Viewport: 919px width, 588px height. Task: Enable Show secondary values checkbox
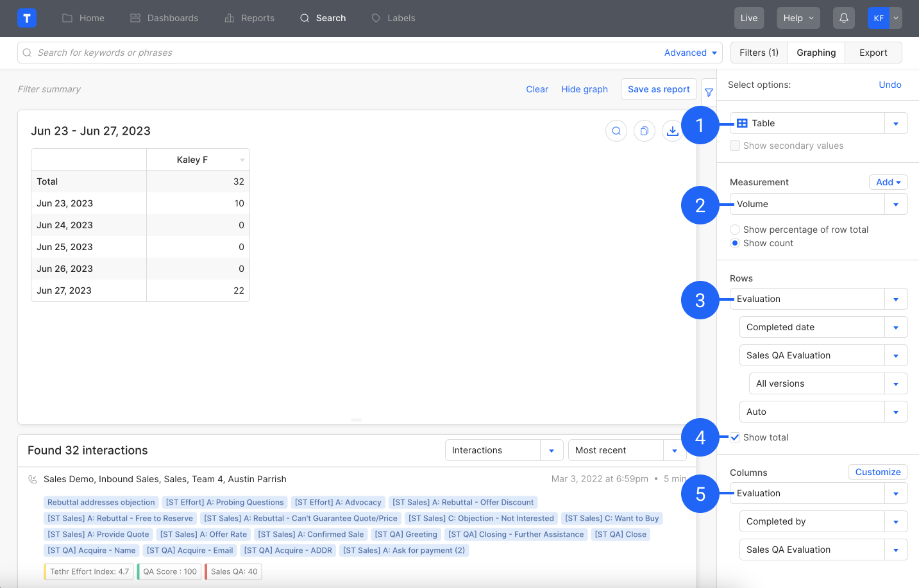735,146
